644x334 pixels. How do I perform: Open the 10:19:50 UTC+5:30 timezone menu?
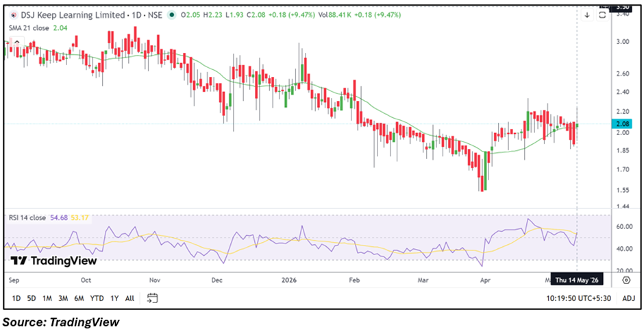pyautogui.click(x=580, y=298)
